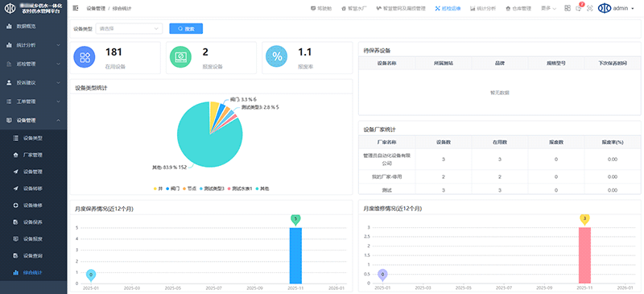Collapse the 设备管理 sidebar menu
The image size is (644, 294).
click(33, 121)
